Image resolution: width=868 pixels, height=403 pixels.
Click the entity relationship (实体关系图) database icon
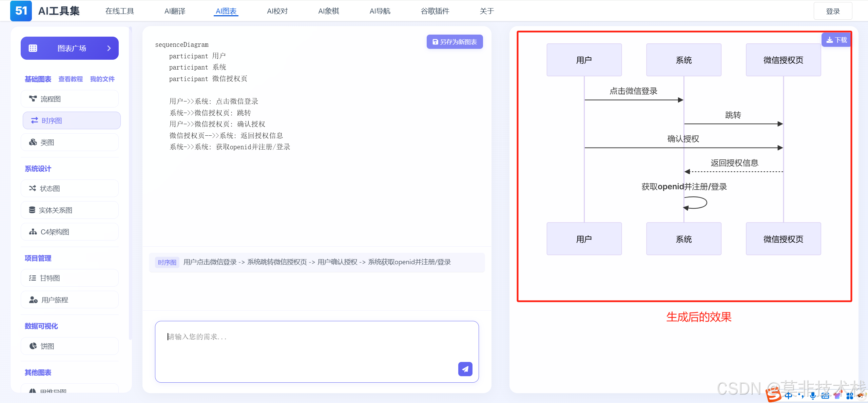coord(32,210)
